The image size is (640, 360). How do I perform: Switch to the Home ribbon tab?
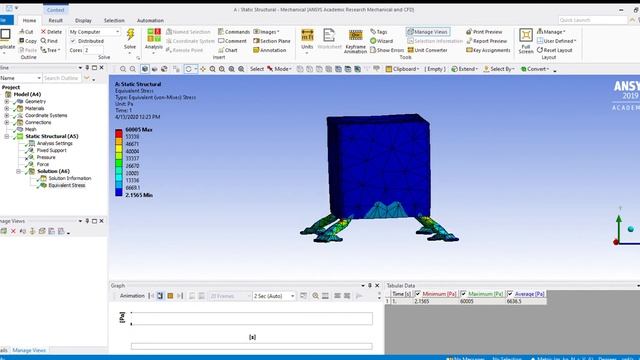pos(29,20)
